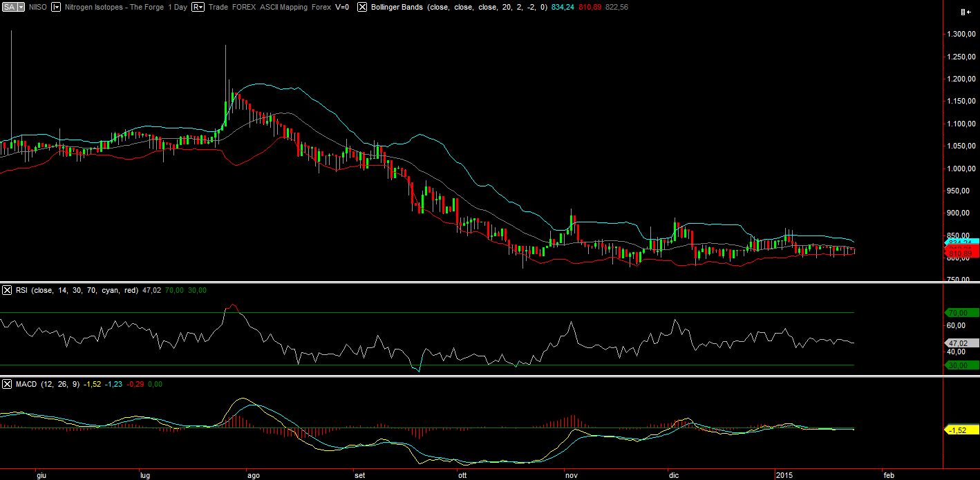This screenshot has width=980, height=480.
Task: Toggle the MACD indicator close box
Action: coord(8,383)
